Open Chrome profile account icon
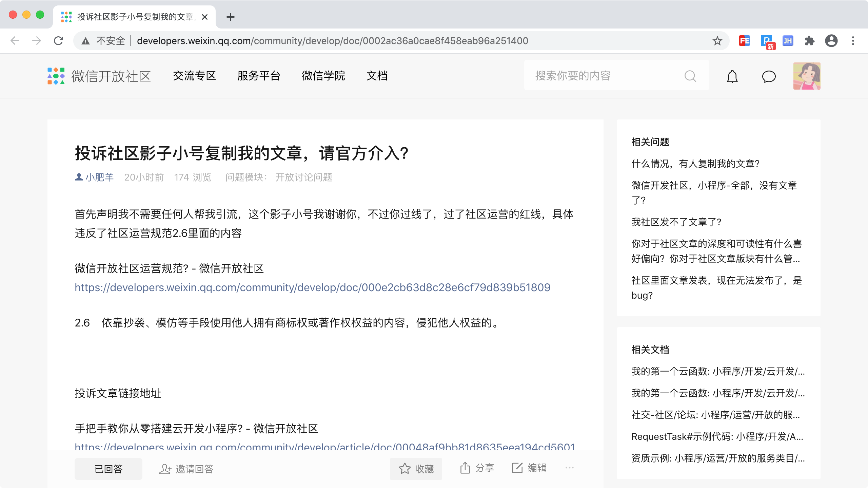The width and height of the screenshot is (868, 488). point(831,41)
